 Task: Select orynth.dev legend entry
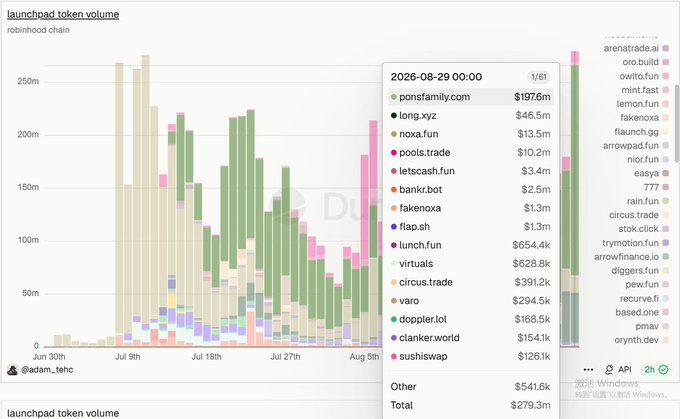pyautogui.click(x=641, y=340)
